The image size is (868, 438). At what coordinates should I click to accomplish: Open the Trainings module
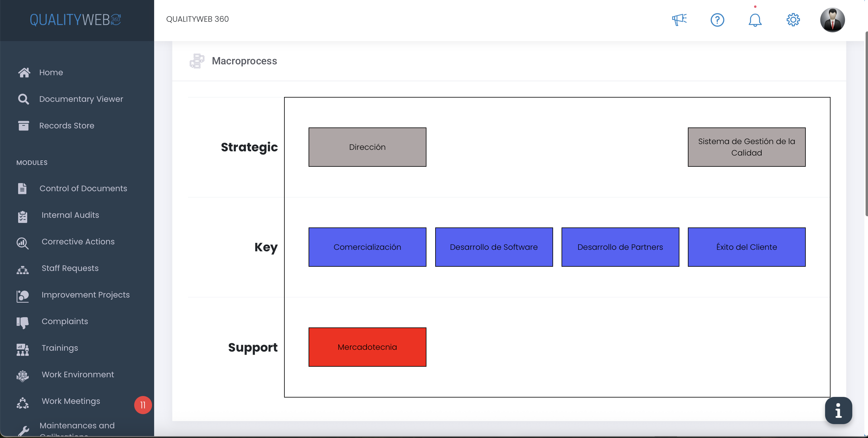pyautogui.click(x=60, y=348)
